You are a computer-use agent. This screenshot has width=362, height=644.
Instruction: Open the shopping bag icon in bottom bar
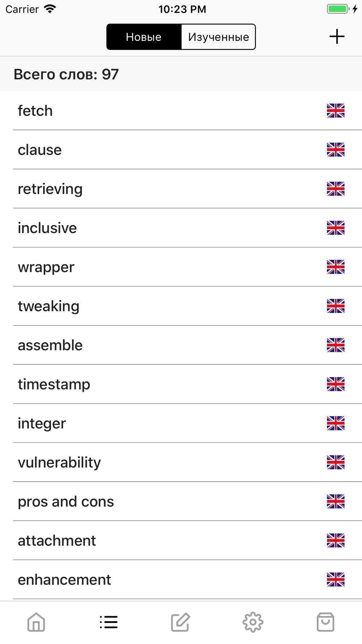(x=325, y=622)
